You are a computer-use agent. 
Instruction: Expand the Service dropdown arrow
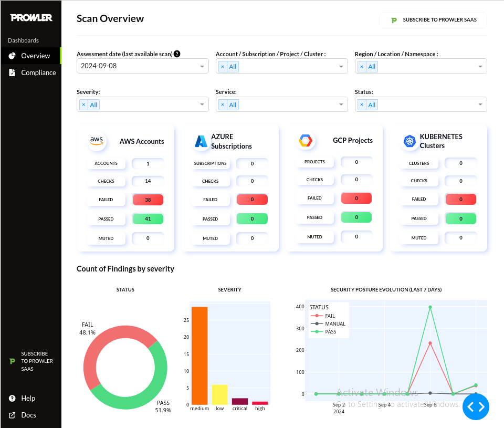click(341, 105)
